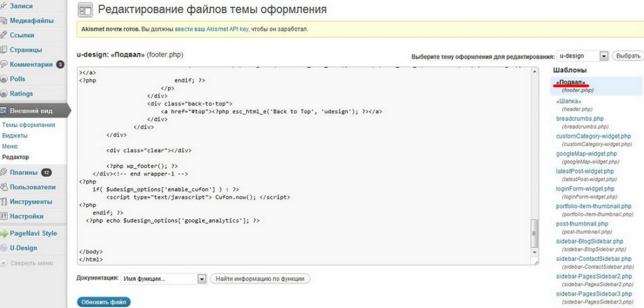Click the Выбрать button

pyautogui.click(x=628, y=56)
